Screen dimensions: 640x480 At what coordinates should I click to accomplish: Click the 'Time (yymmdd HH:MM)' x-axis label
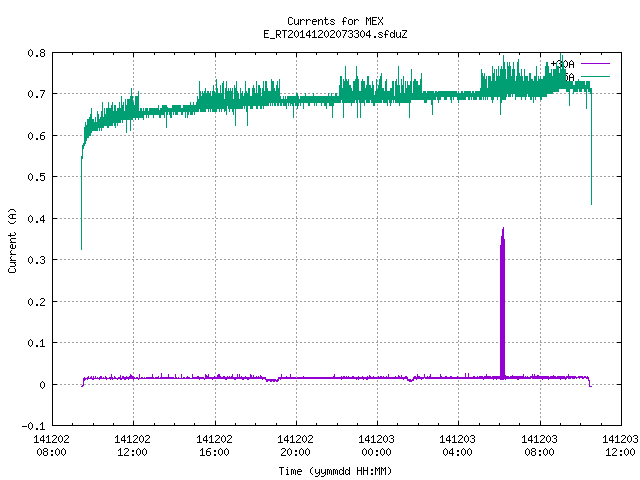[x=335, y=471]
